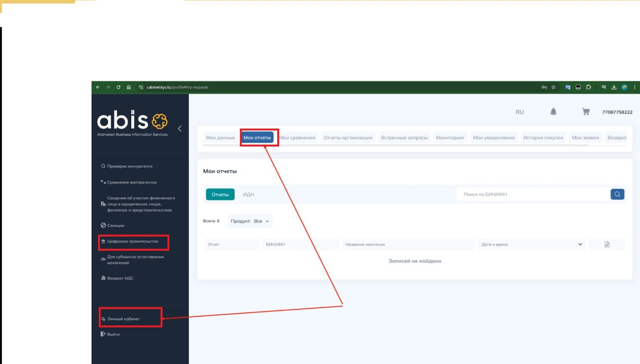Click the browser downloads icon
Screen dimensions: 640x364
point(614,87)
